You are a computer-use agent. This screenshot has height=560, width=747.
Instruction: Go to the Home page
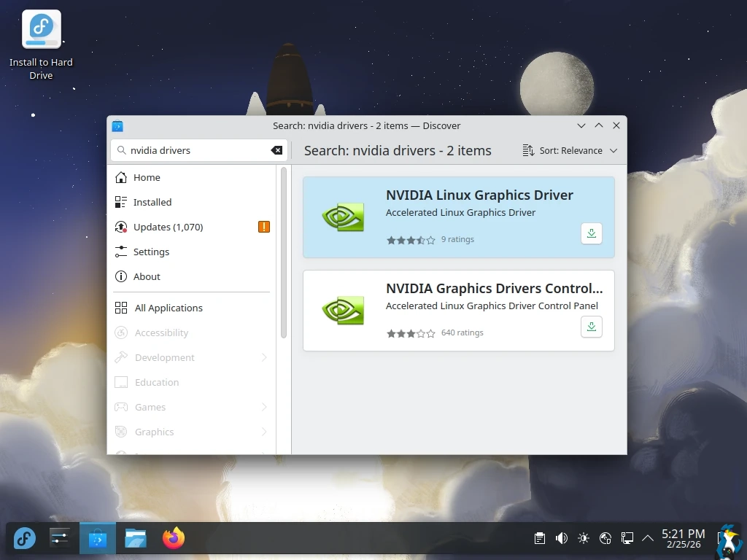click(x=147, y=177)
